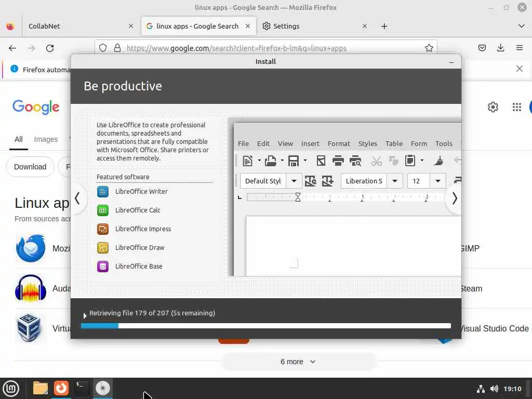Click the Download filter chip
The width and height of the screenshot is (532, 399).
pos(30,167)
